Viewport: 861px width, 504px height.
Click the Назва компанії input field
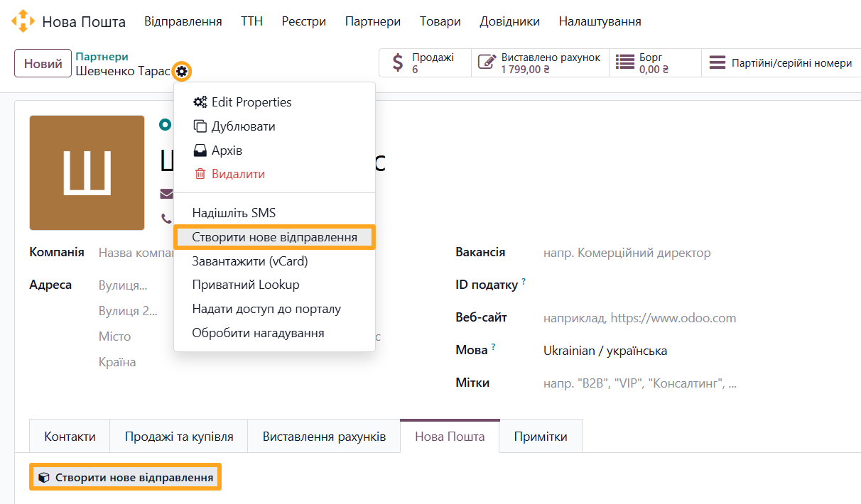pos(135,253)
